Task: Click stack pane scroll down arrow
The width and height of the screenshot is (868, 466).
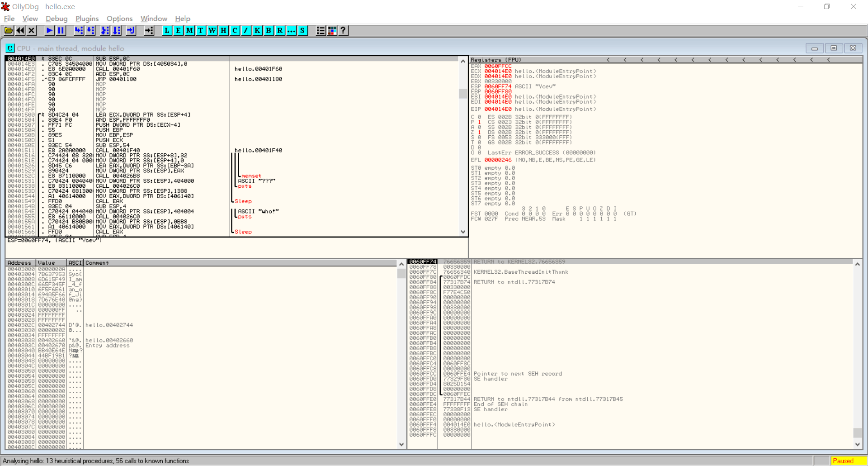Action: [857, 444]
